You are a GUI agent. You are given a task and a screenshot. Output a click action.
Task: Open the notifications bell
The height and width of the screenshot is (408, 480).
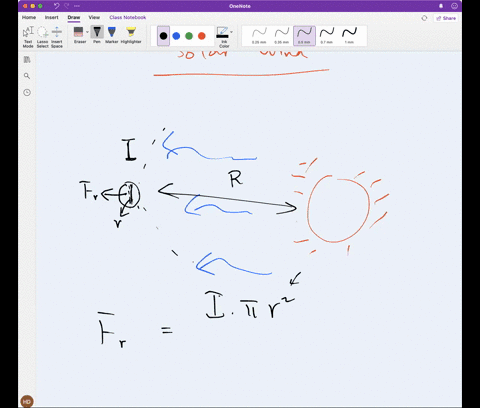[441, 6]
